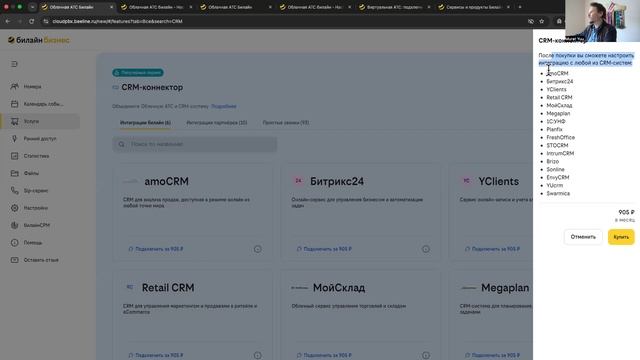
Task: Click the Megaplan card title
Action: (x=505, y=288)
